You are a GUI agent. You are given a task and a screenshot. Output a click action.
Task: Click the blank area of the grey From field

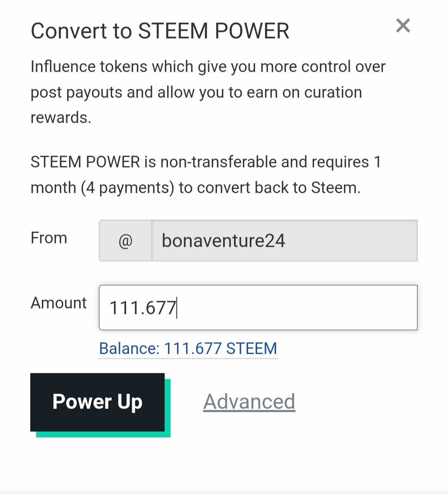click(x=350, y=241)
